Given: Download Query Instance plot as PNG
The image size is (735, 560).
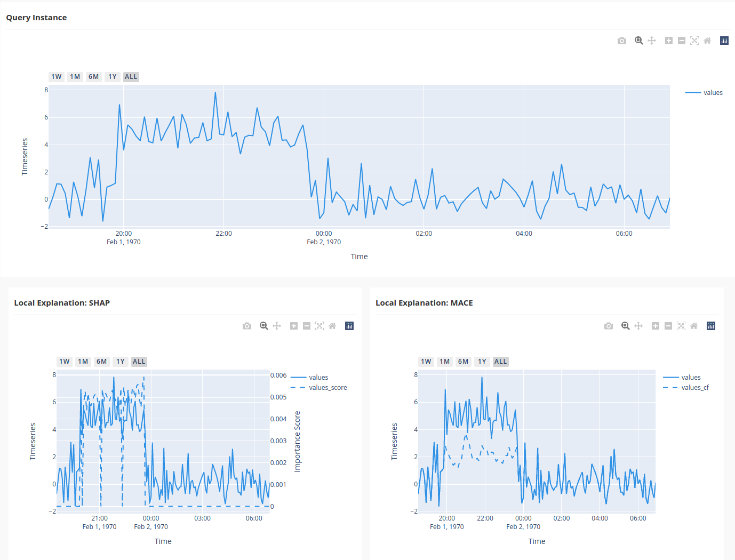Looking at the screenshot, I should [622, 41].
